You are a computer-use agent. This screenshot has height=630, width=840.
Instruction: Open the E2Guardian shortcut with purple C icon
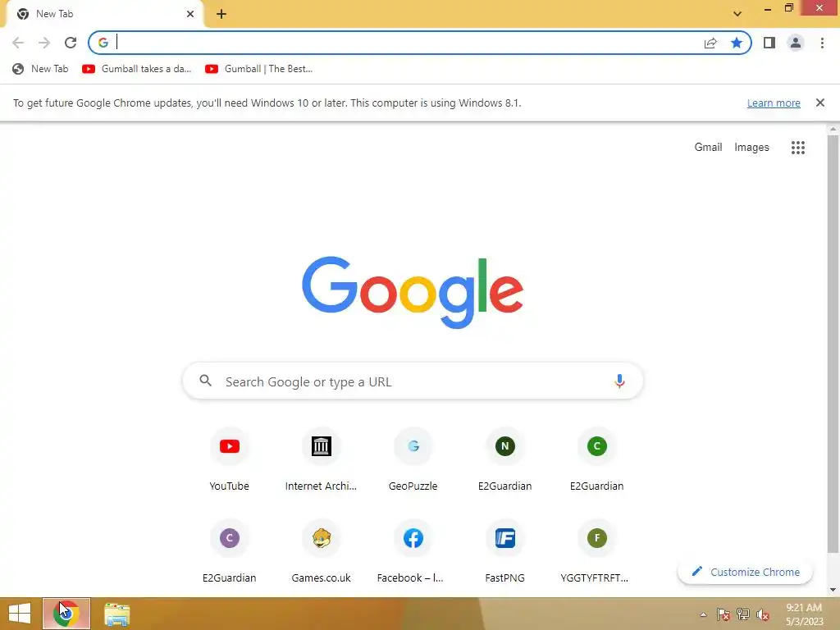click(230, 552)
